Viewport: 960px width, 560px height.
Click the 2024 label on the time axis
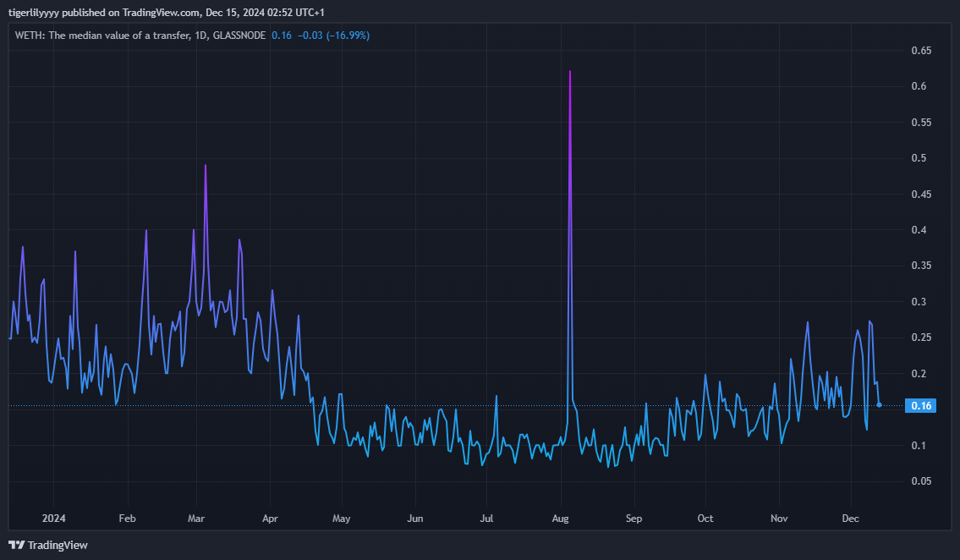55,518
